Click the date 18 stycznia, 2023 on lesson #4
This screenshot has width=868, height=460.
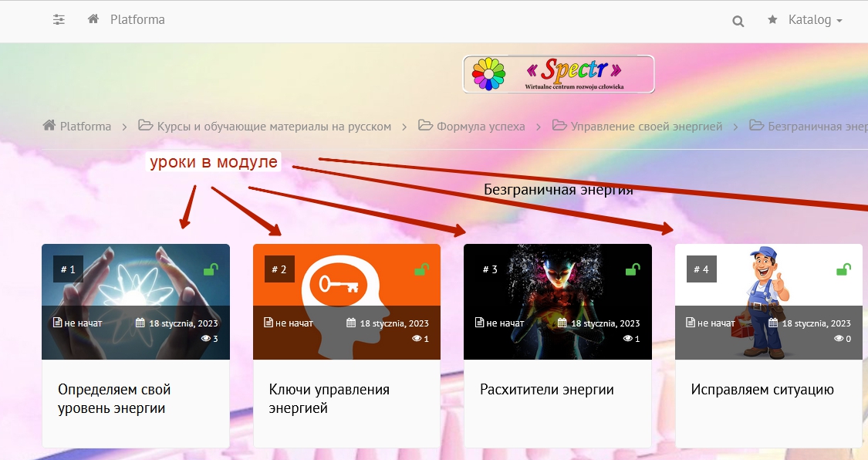[816, 323]
